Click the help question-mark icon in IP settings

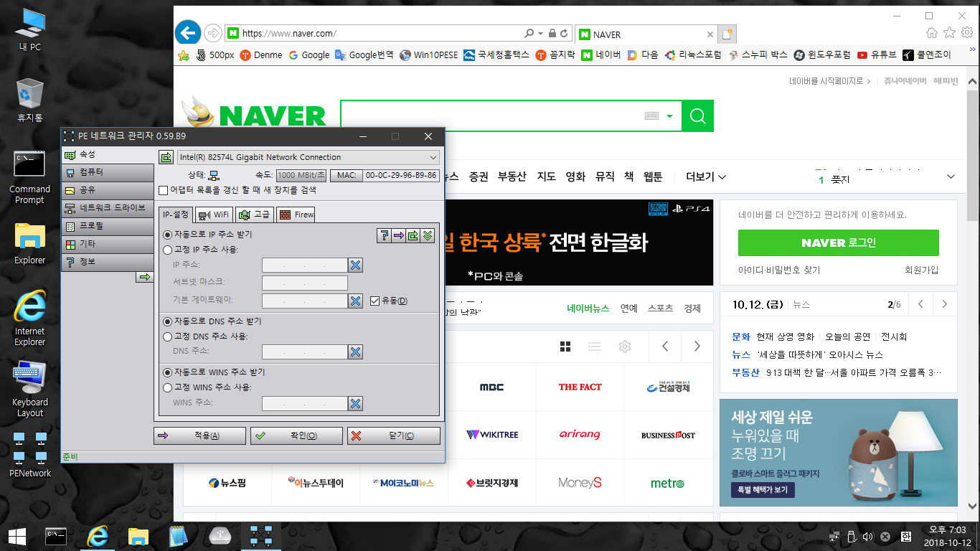pyautogui.click(x=385, y=235)
